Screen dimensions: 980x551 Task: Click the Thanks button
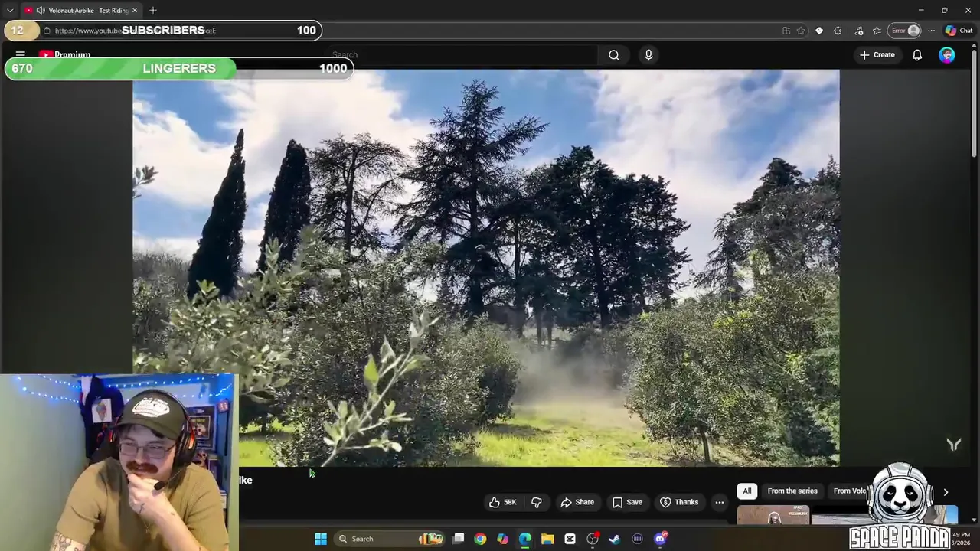[679, 502]
